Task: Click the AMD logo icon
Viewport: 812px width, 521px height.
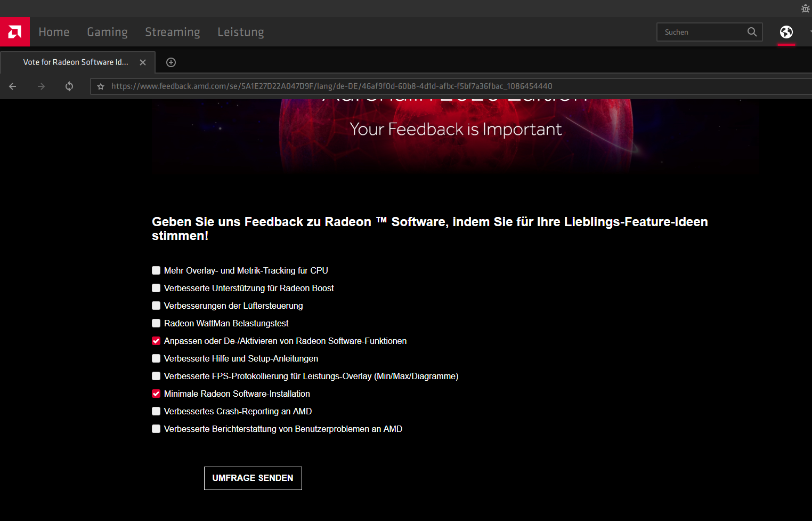Action: pos(15,32)
